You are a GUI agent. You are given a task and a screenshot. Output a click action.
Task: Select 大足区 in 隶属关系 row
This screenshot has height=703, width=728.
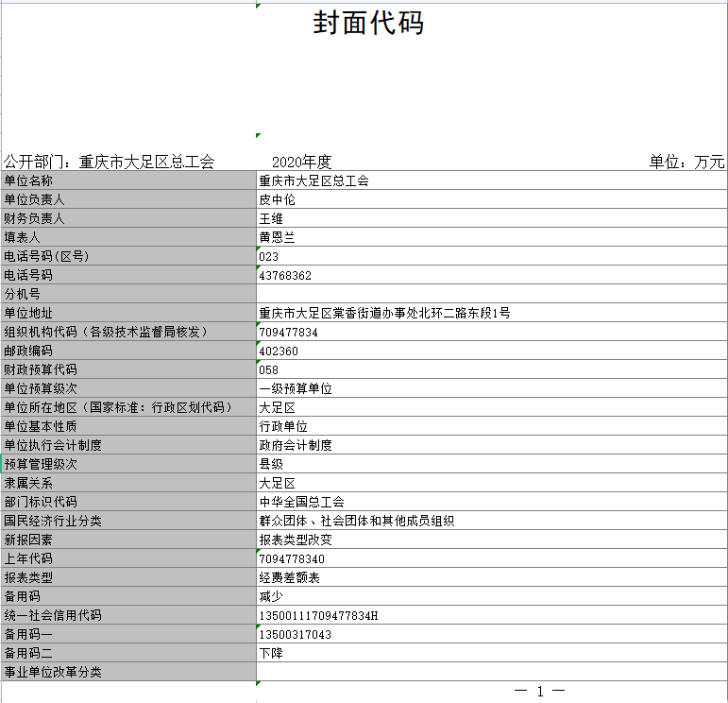[x=278, y=483]
